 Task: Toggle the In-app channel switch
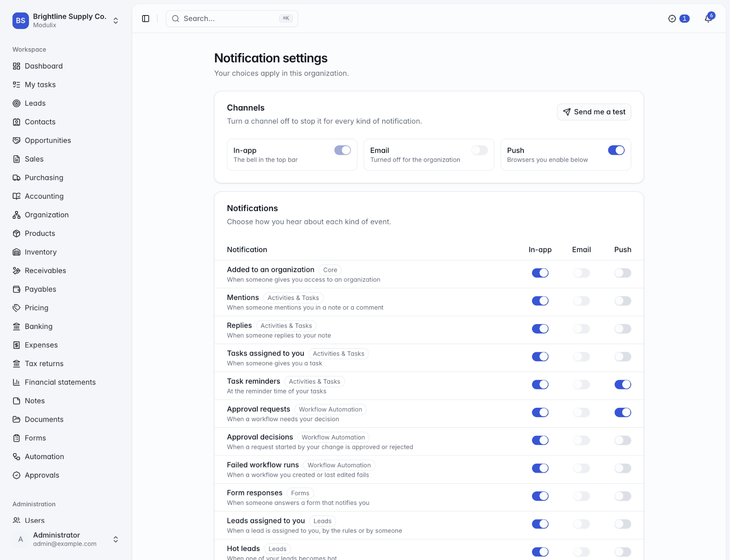point(343,150)
